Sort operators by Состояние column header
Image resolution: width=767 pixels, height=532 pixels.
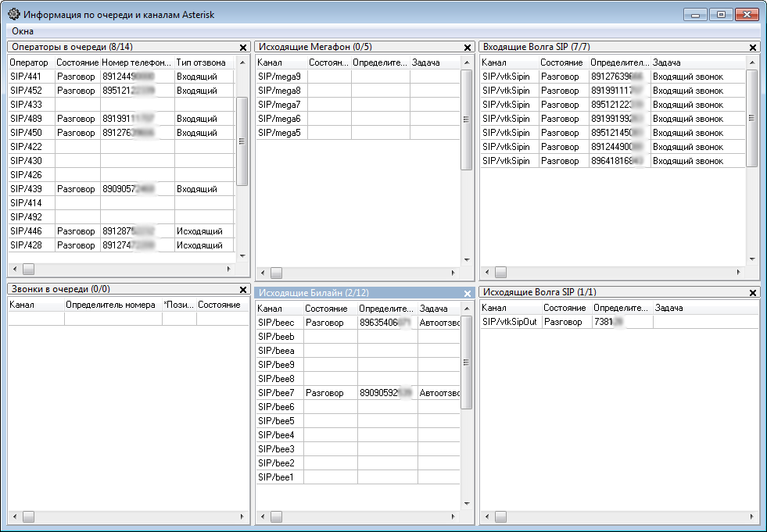click(x=77, y=62)
